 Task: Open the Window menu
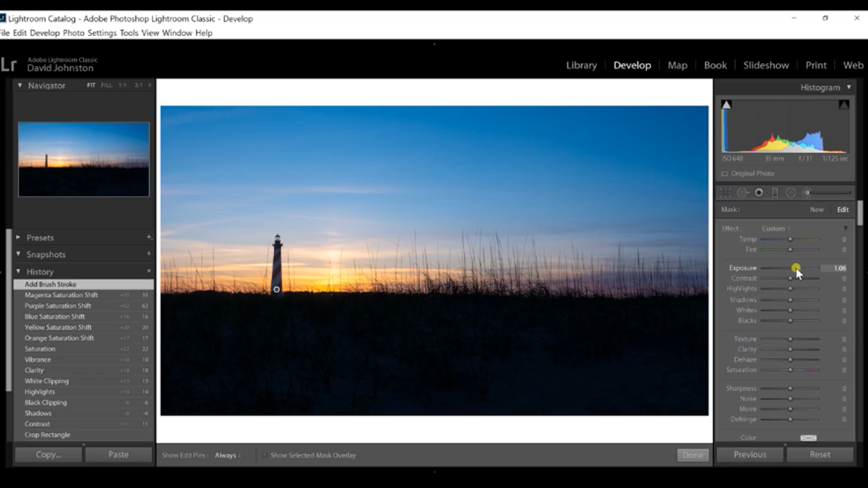[x=177, y=33]
